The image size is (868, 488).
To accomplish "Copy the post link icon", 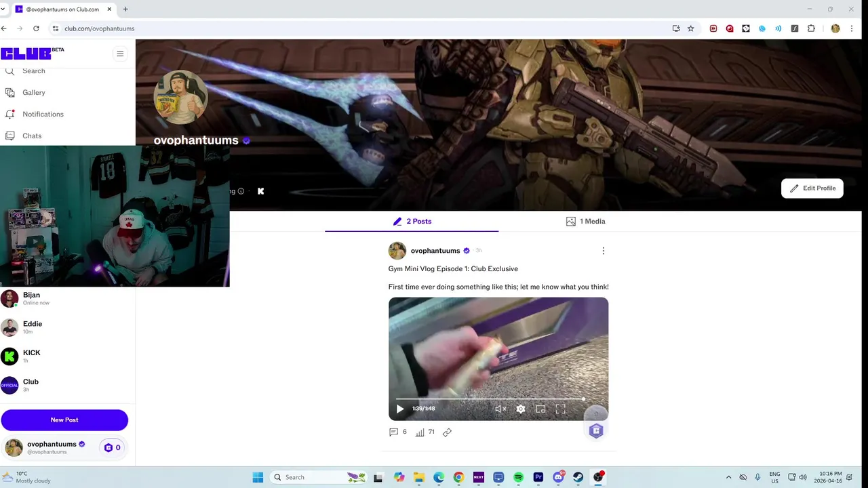I will click(x=447, y=432).
